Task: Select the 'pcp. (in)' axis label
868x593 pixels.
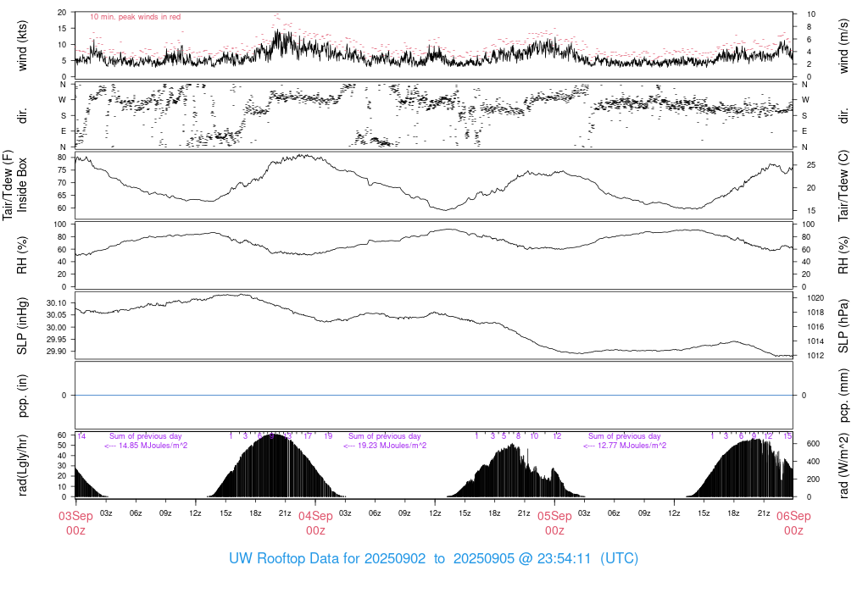Action: (22, 396)
